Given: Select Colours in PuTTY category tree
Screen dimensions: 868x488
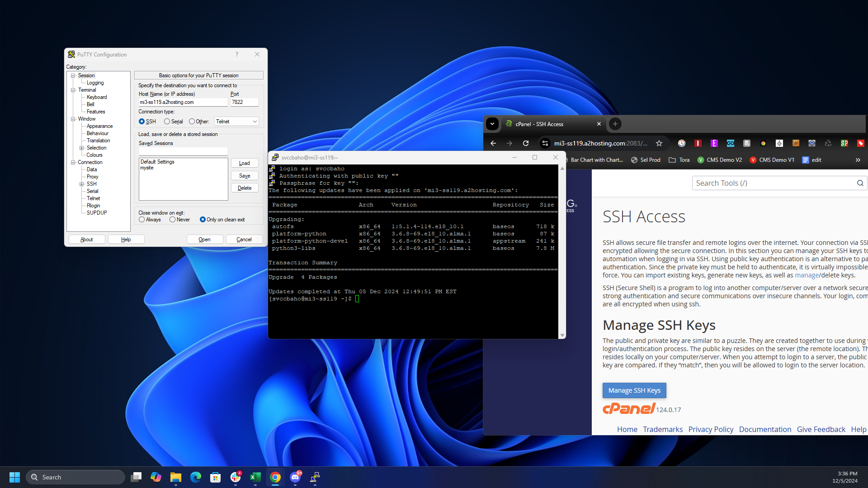Looking at the screenshot, I should [94, 155].
